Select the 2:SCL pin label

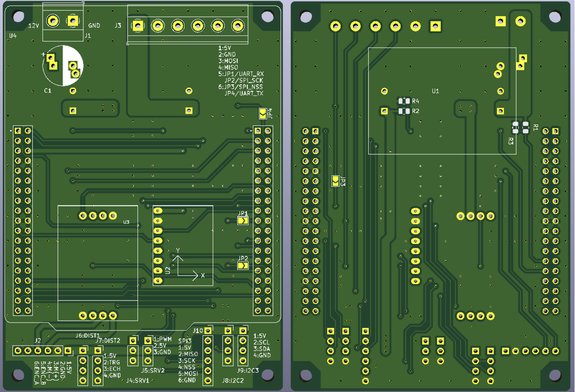262,343
